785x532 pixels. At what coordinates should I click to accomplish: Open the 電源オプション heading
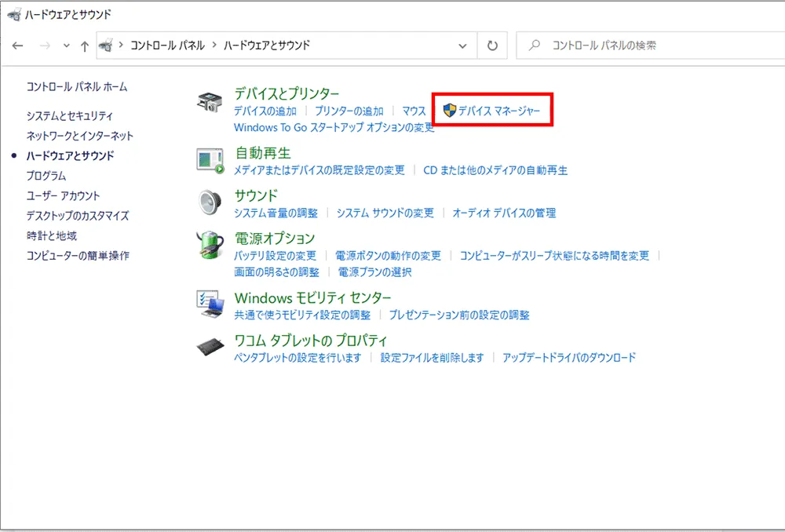pos(275,239)
